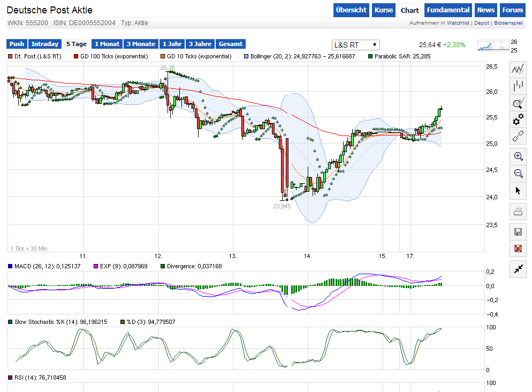Image resolution: width=532 pixels, height=392 pixels.
Task: Collapse chart with the shrink arrows icon
Action: click(518, 269)
